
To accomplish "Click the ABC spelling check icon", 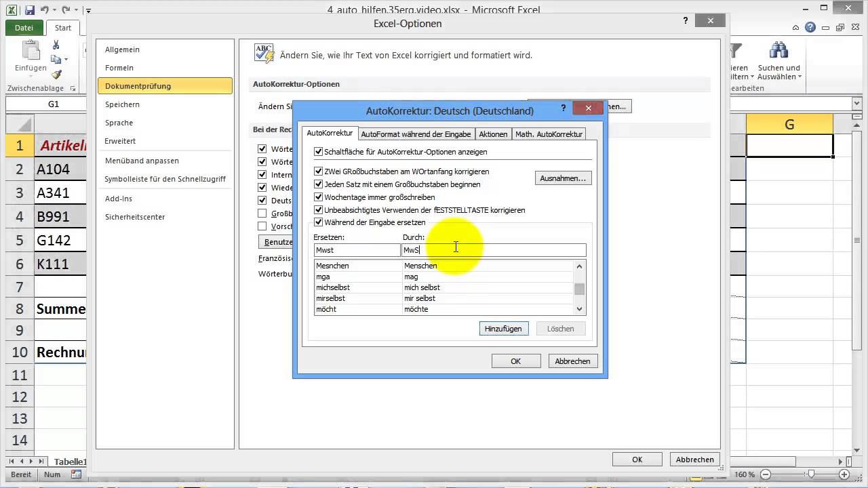I will [x=263, y=54].
